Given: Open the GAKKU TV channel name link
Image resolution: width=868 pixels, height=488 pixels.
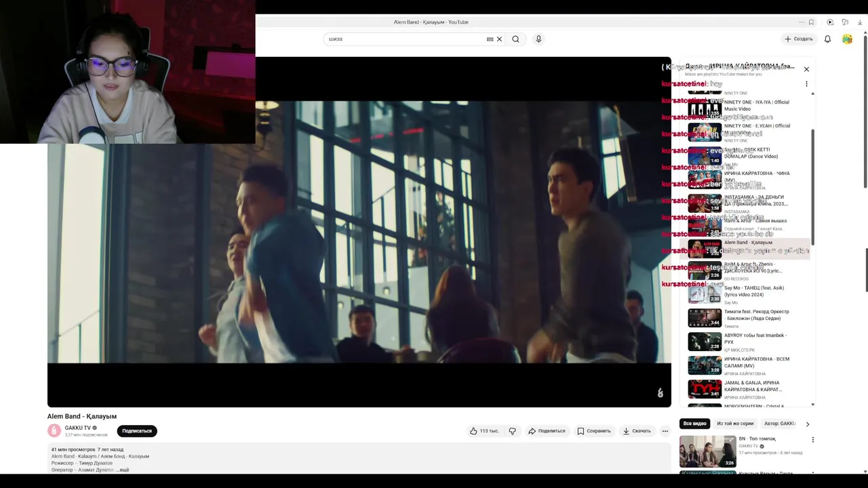Looking at the screenshot, I should (x=77, y=428).
